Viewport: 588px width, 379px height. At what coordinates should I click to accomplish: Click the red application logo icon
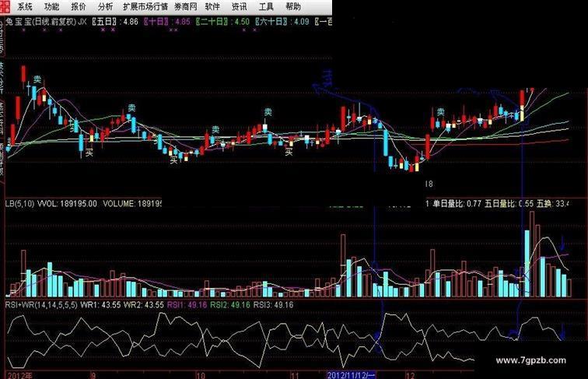pyautogui.click(x=5, y=6)
